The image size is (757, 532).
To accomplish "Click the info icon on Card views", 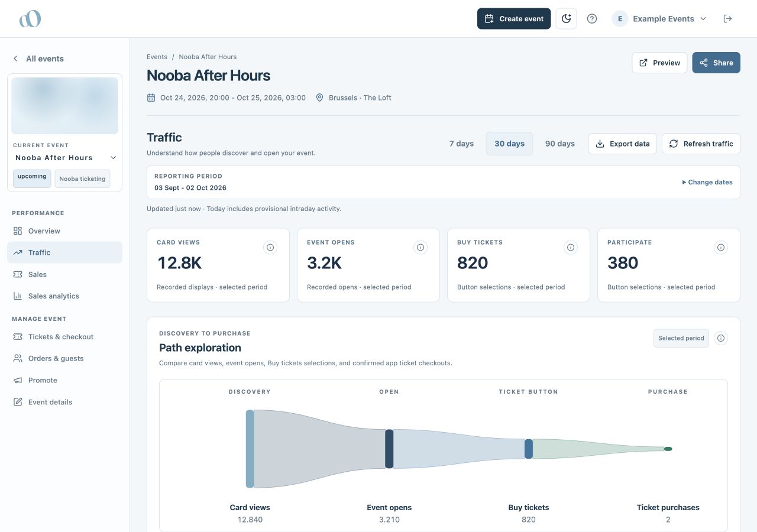I will point(270,248).
